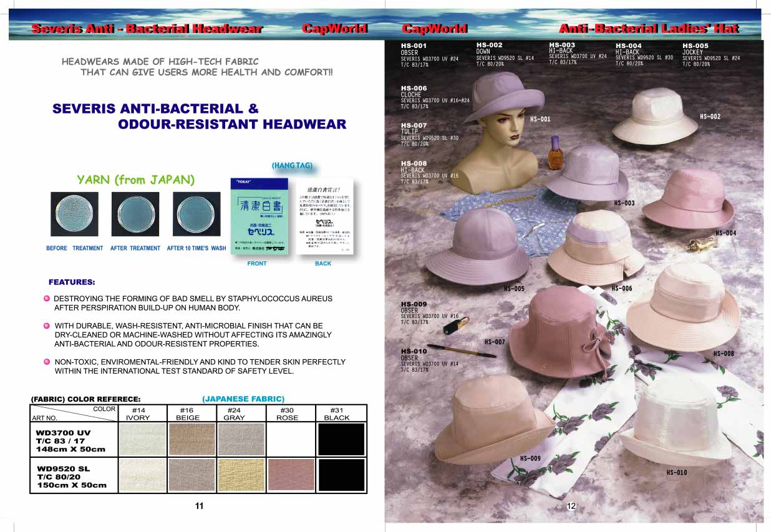Screen dimensions: 771x532
Task: Click the "HS-007 TULIP" product entry heading
Action: pyautogui.click(x=414, y=128)
